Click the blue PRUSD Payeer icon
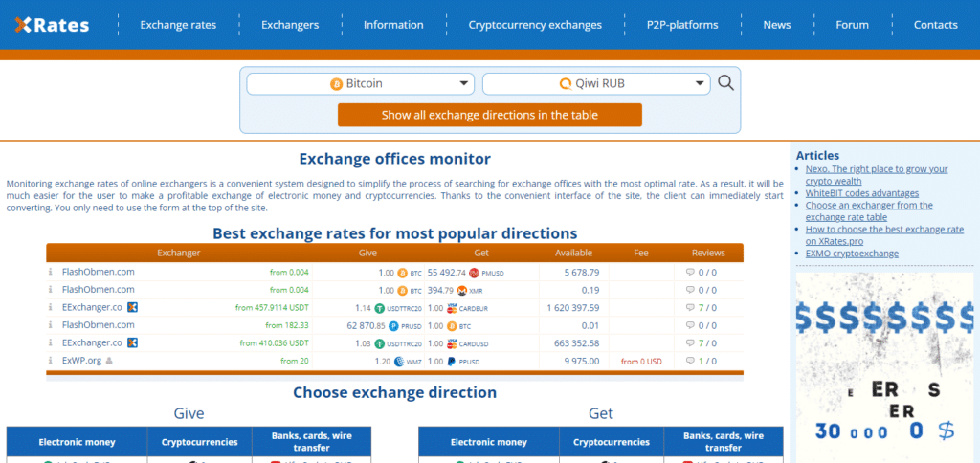The width and height of the screenshot is (980, 463). [393, 326]
